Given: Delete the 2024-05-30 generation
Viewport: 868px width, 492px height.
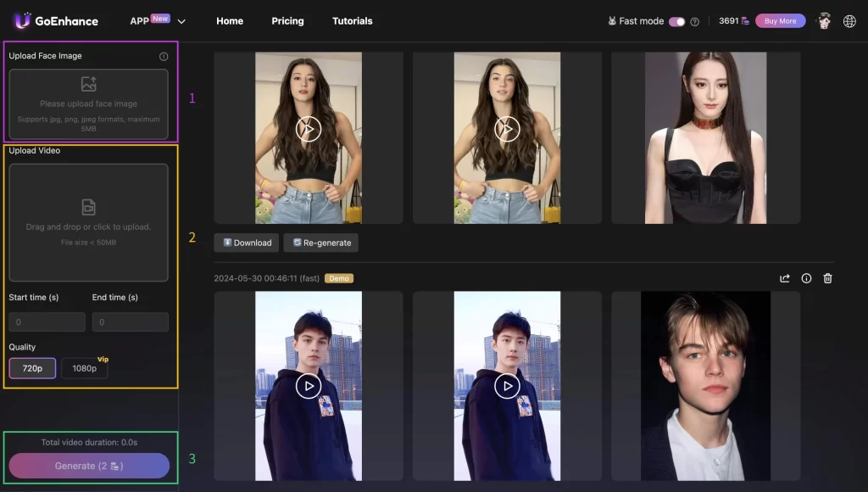Looking at the screenshot, I should 827,278.
